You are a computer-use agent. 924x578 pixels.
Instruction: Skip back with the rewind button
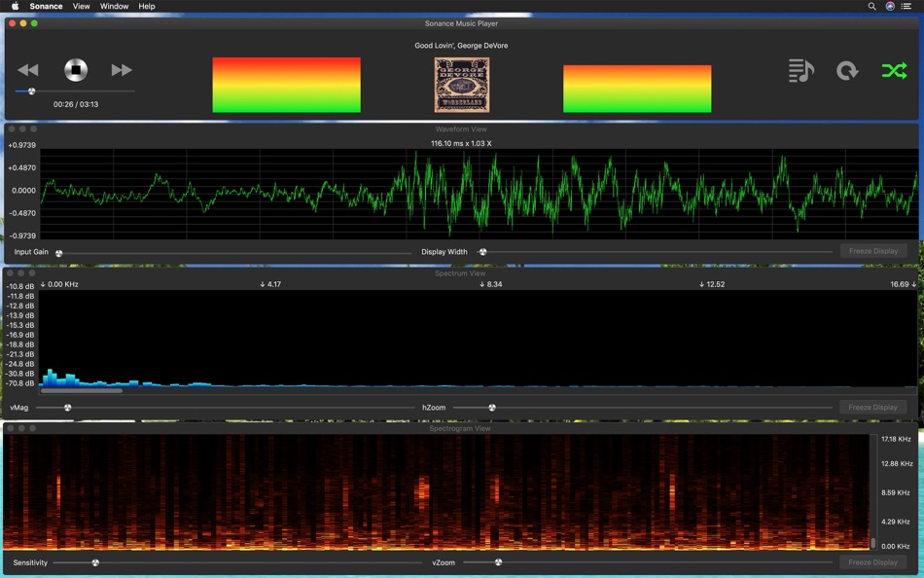tap(27, 70)
